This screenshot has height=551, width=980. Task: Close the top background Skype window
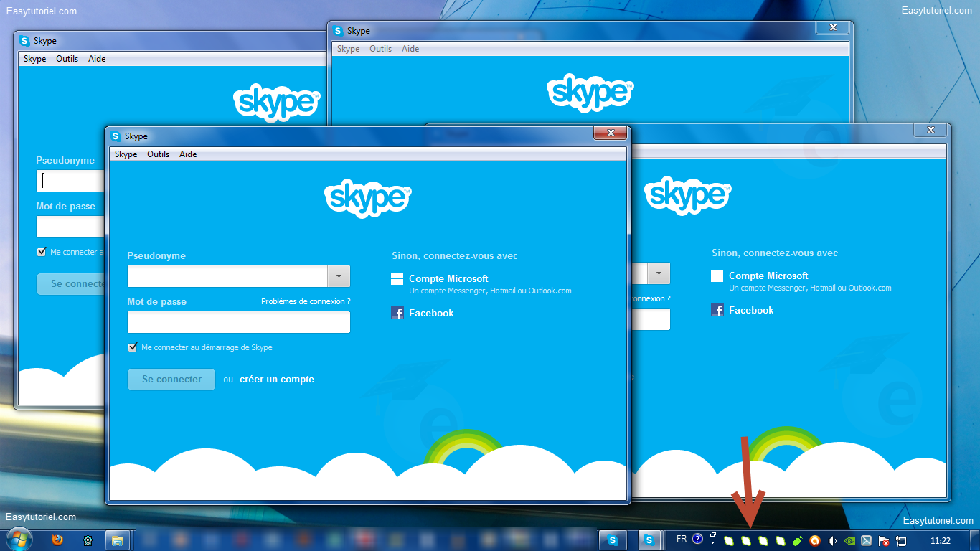pyautogui.click(x=833, y=27)
